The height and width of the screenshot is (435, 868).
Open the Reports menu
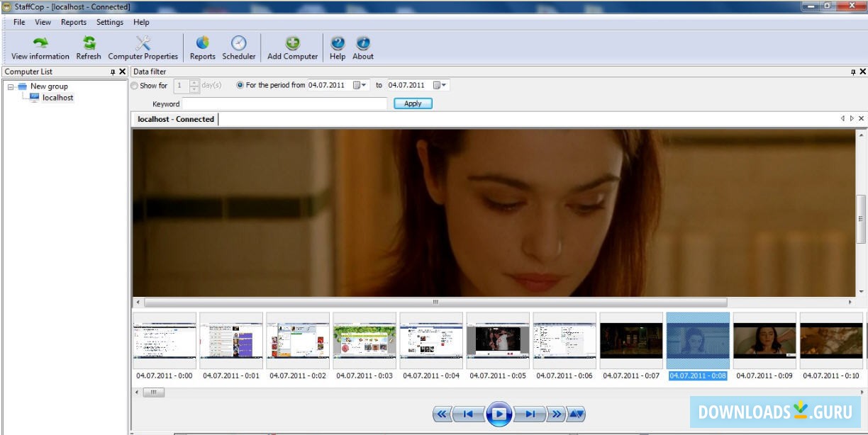(74, 22)
